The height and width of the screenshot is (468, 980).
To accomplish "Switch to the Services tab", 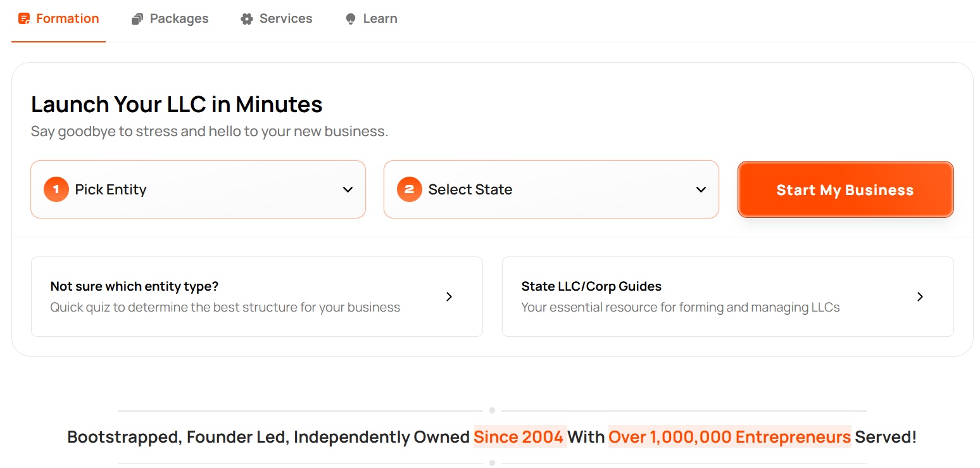I will click(x=277, y=19).
